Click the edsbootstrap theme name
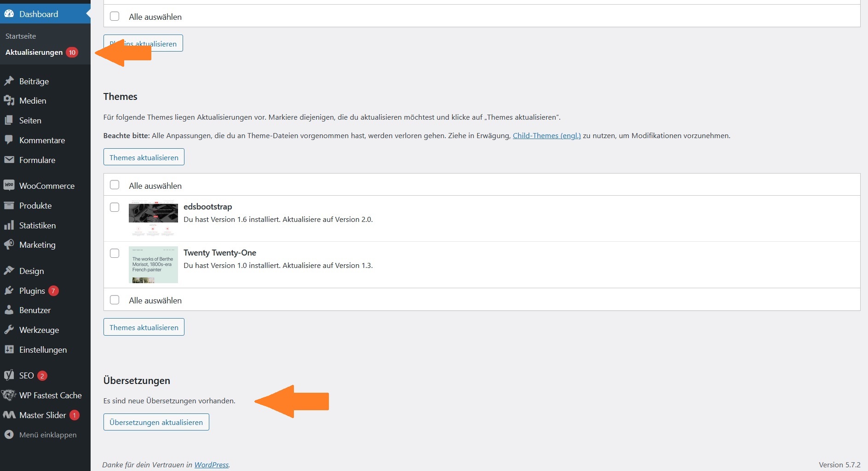This screenshot has height=471, width=868. click(208, 206)
